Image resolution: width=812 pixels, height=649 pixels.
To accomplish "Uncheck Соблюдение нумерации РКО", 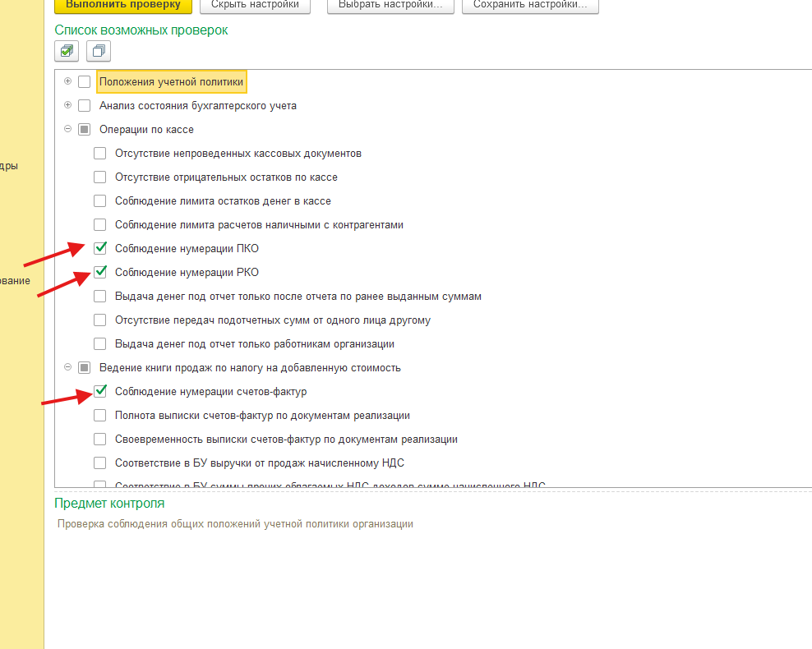I will pyautogui.click(x=100, y=272).
